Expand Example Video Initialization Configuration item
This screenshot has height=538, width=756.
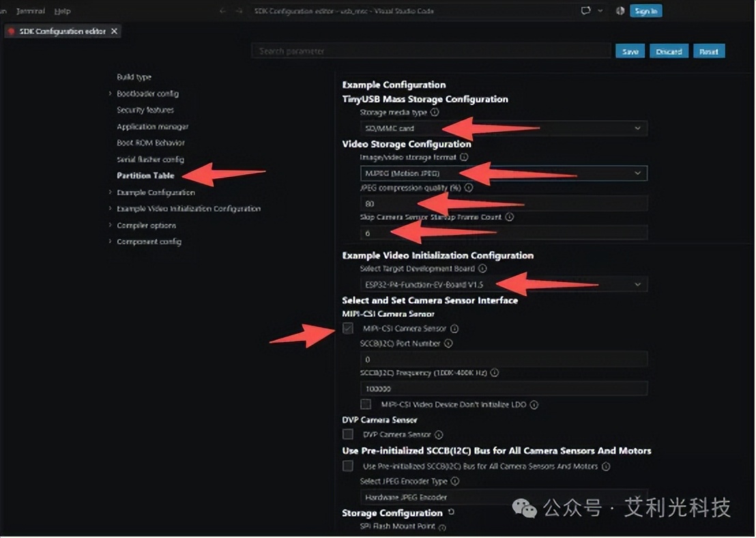tap(188, 209)
